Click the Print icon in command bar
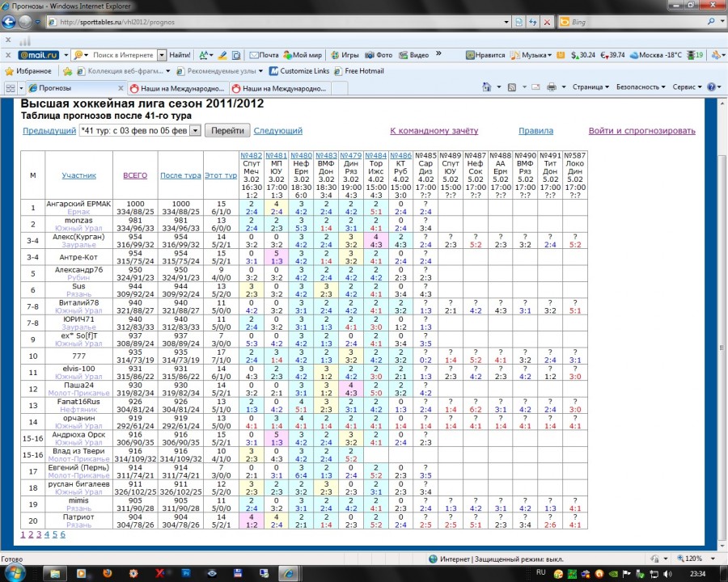Viewport: 728px width, 582px height. (551, 87)
